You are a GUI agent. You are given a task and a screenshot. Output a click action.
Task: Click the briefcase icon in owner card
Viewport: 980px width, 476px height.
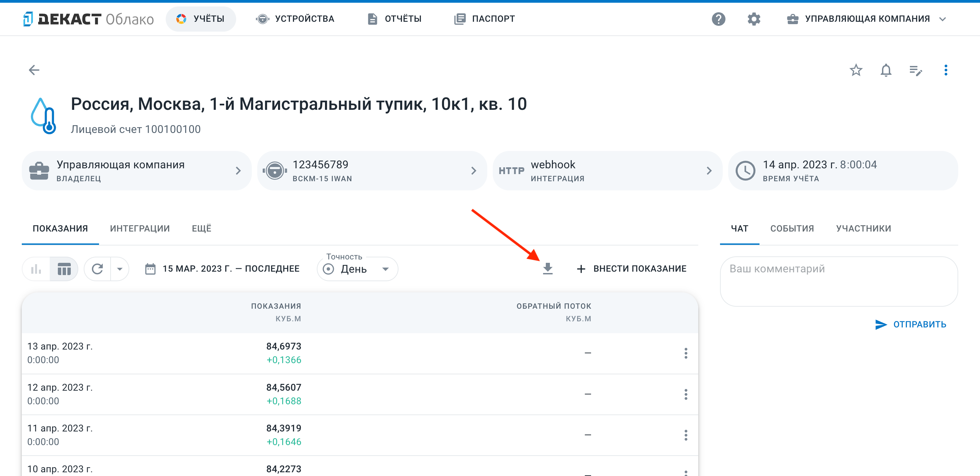pos(39,171)
